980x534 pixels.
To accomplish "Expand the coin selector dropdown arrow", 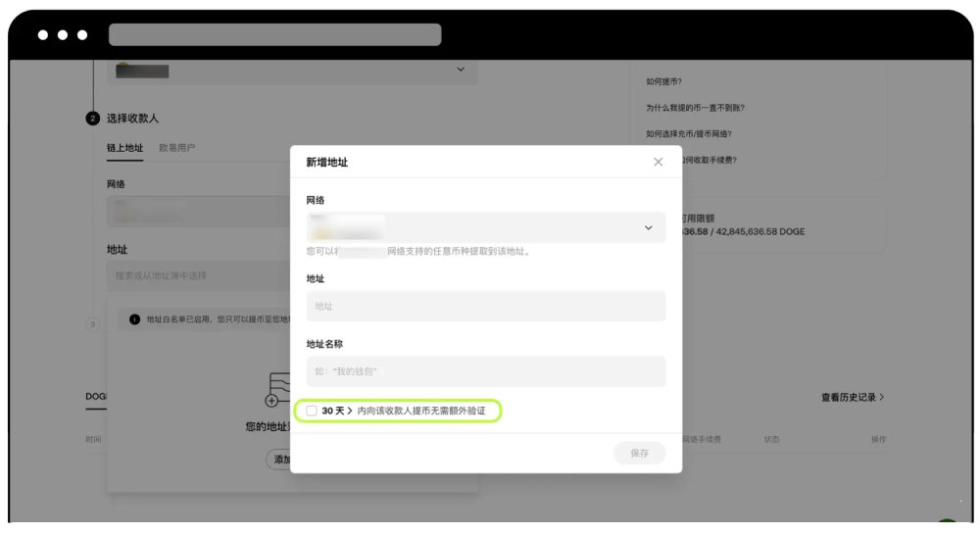I will [x=460, y=70].
